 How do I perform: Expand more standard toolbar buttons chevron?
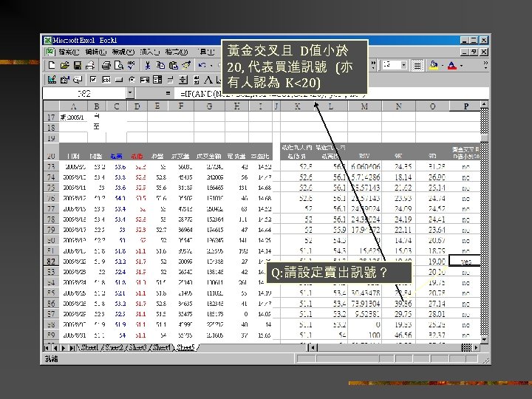374,65
